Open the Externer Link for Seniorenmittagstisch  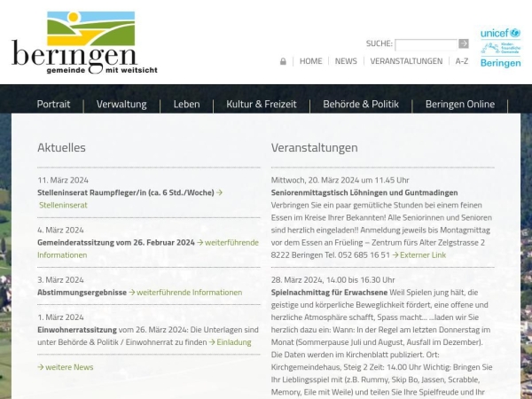tap(423, 254)
